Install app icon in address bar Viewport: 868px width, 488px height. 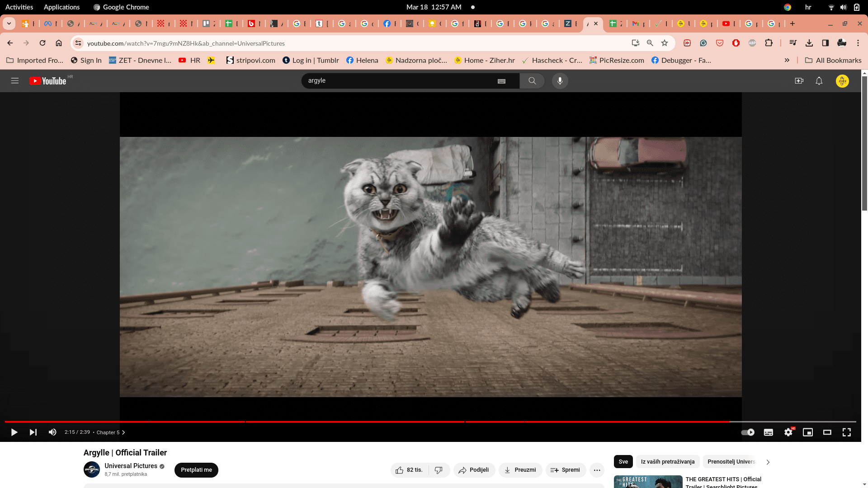[636, 43]
